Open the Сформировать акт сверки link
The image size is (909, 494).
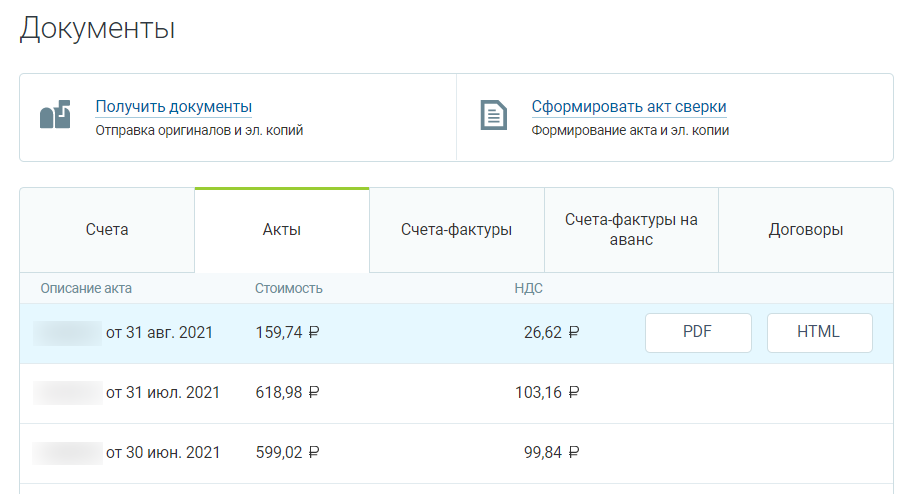click(x=628, y=107)
